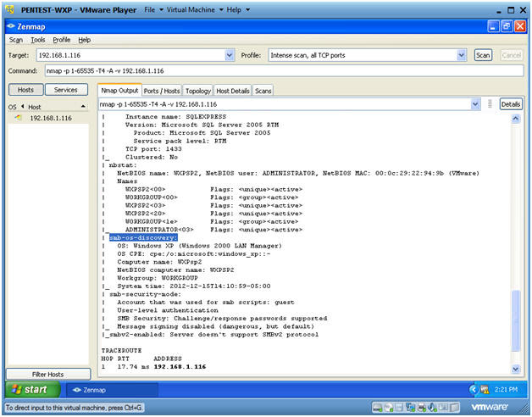532x417 pixels.
Task: Click the 'TCP port: 1433' line
Action: pos(153,148)
